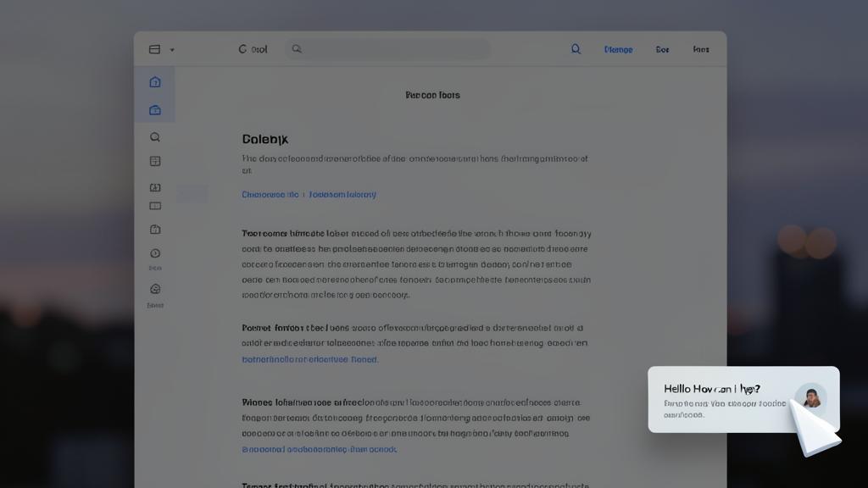Image resolution: width=868 pixels, height=488 pixels.
Task: Click the gray magnifier inside search field
Action: pos(297,48)
